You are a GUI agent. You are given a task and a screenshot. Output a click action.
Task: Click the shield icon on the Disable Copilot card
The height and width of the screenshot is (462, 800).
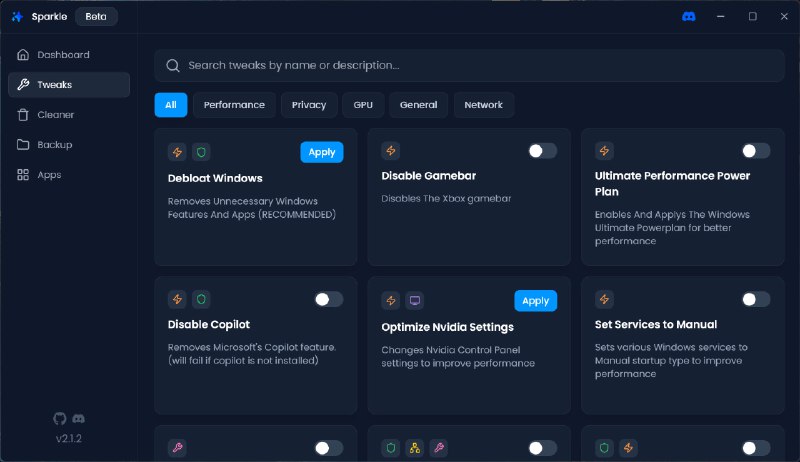pos(201,300)
